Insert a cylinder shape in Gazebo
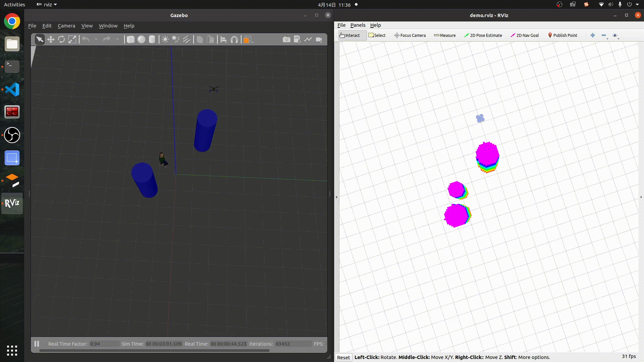Screen dimensions: 644x362 pos(152,40)
